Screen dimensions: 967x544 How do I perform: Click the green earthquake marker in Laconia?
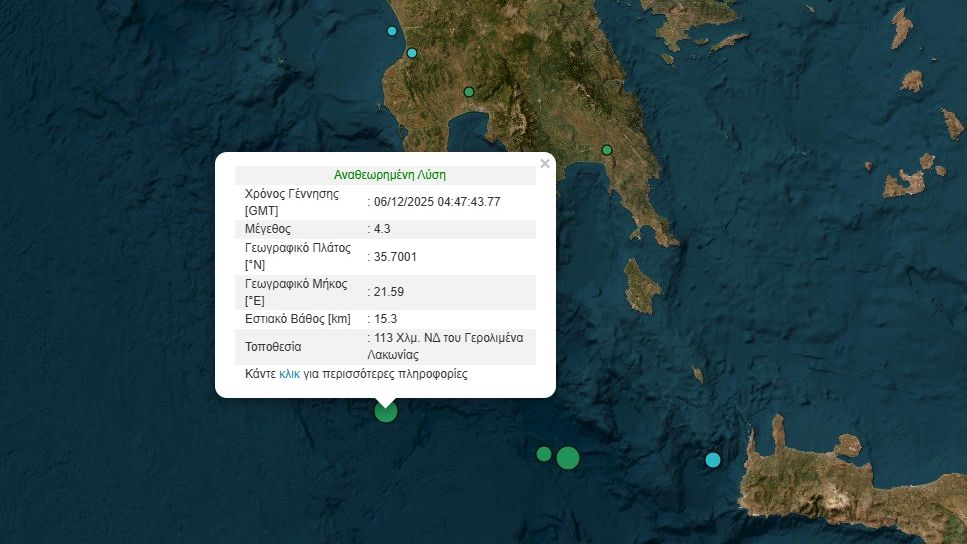[x=606, y=150]
